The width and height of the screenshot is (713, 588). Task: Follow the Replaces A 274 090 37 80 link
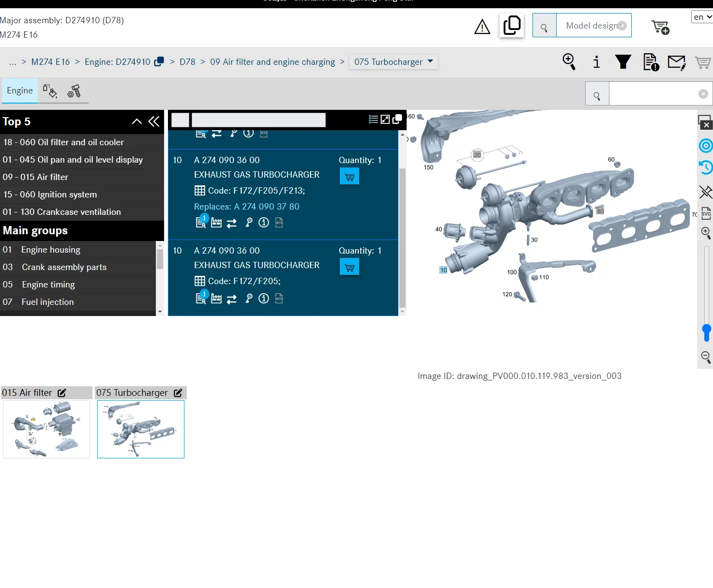coord(246,207)
